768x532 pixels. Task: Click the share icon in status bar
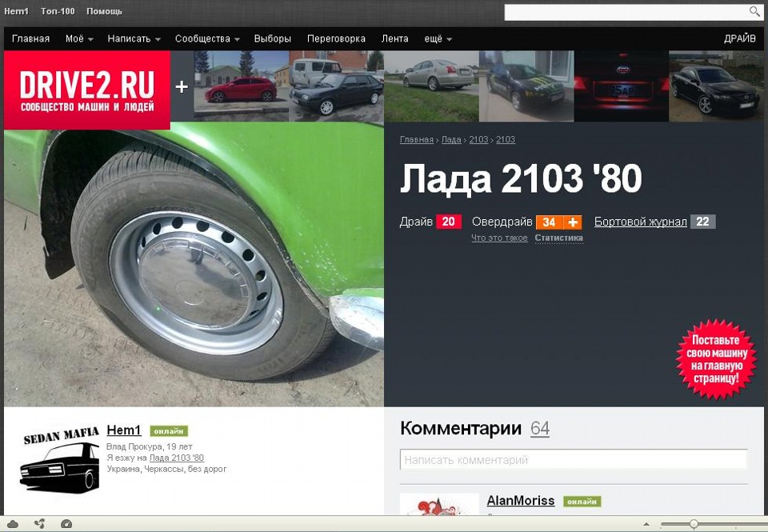pyautogui.click(x=40, y=524)
